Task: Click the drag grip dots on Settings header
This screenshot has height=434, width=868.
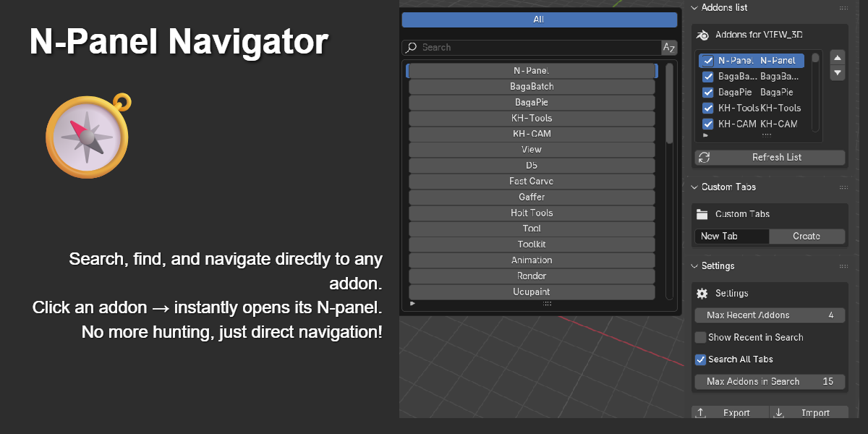Action: (x=843, y=265)
